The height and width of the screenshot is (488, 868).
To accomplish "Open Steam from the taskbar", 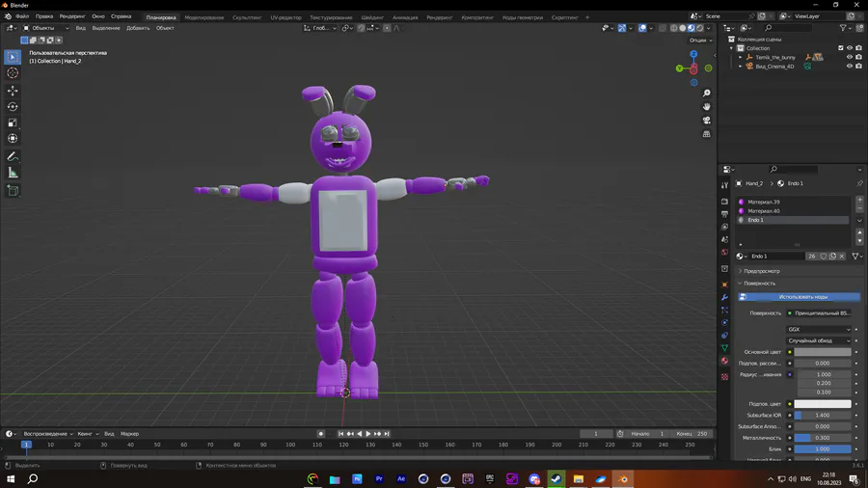I will pos(556,478).
